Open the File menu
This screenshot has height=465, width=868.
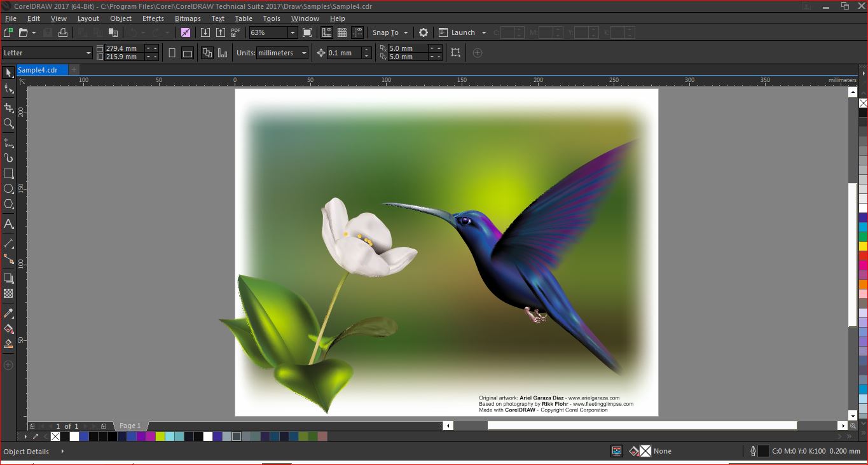10,18
